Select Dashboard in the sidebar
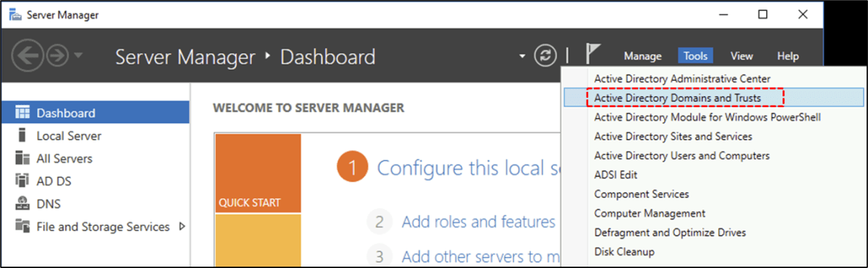Viewport: 868px width, 268px height. click(x=95, y=113)
